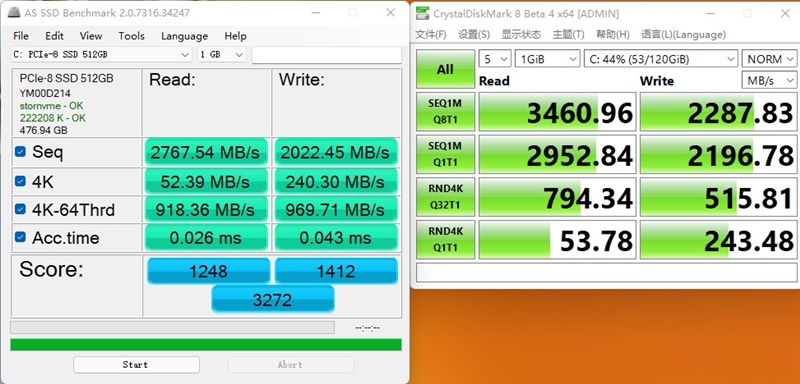The height and width of the screenshot is (384, 800).
Task: Click the total score 3272
Action: [272, 299]
